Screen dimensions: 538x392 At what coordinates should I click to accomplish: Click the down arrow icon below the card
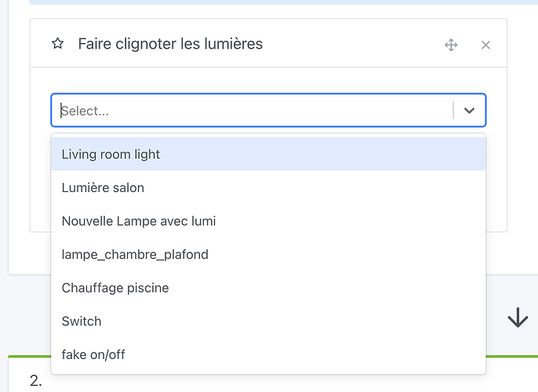click(x=518, y=318)
